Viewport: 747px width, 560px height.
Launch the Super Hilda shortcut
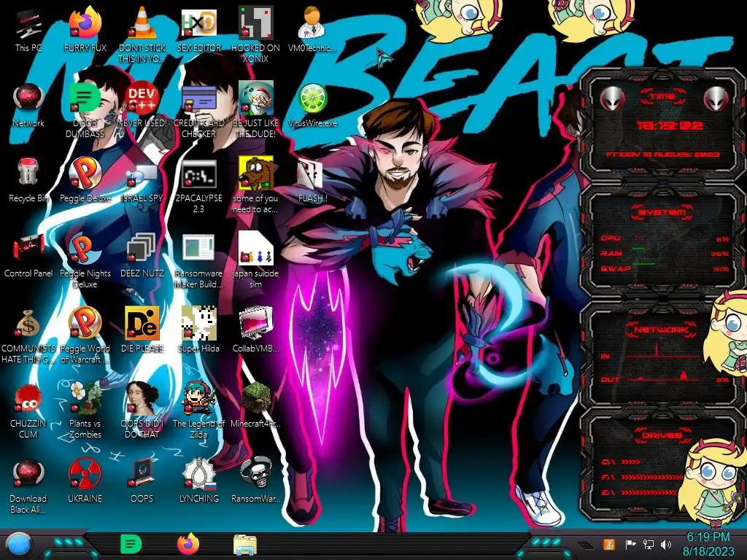click(198, 330)
